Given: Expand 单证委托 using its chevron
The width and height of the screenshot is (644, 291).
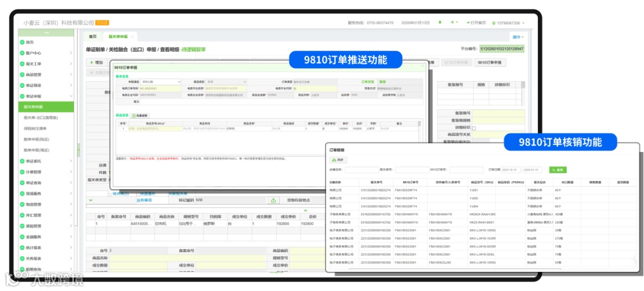Looking at the screenshot, I should click(71, 161).
